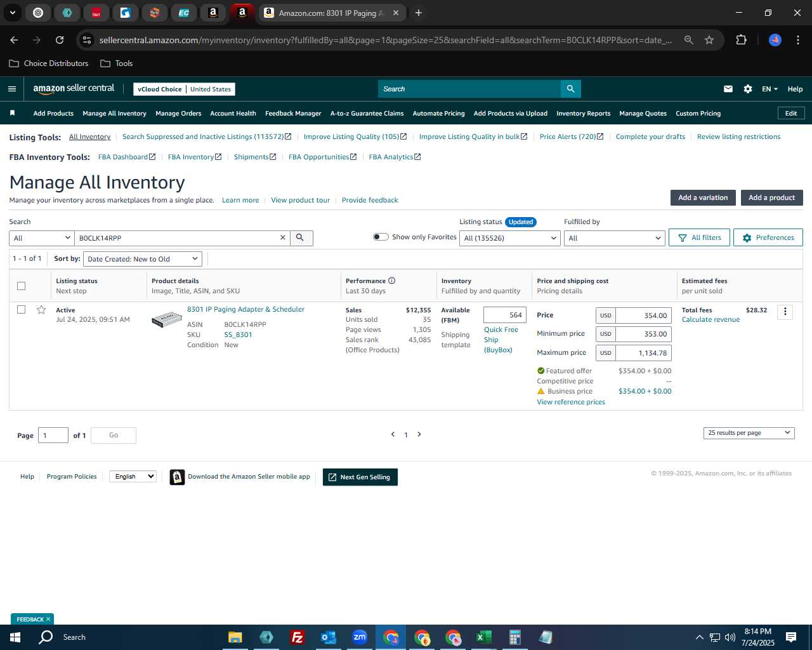This screenshot has width=812, height=650.
Task: Open the All filters button
Action: 699,237
